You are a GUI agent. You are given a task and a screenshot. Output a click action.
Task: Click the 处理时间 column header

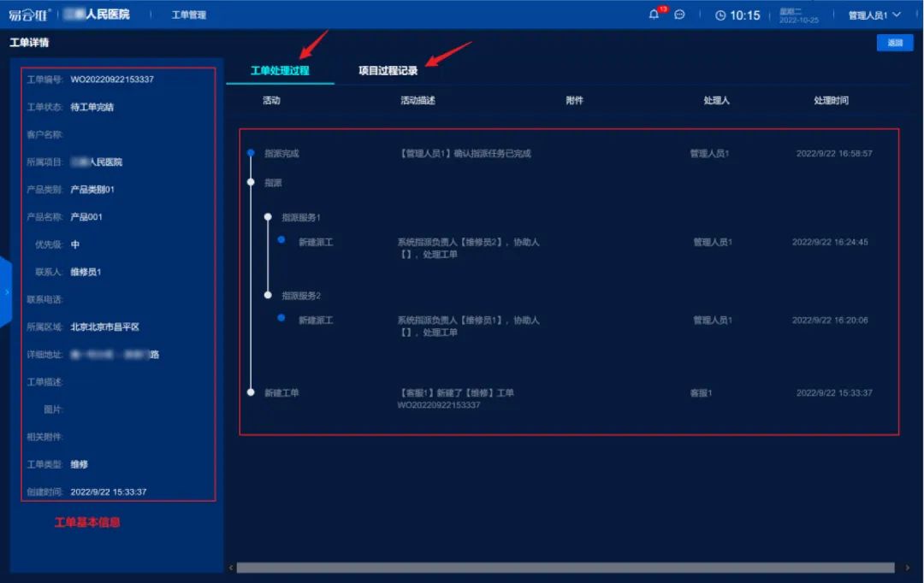click(831, 101)
